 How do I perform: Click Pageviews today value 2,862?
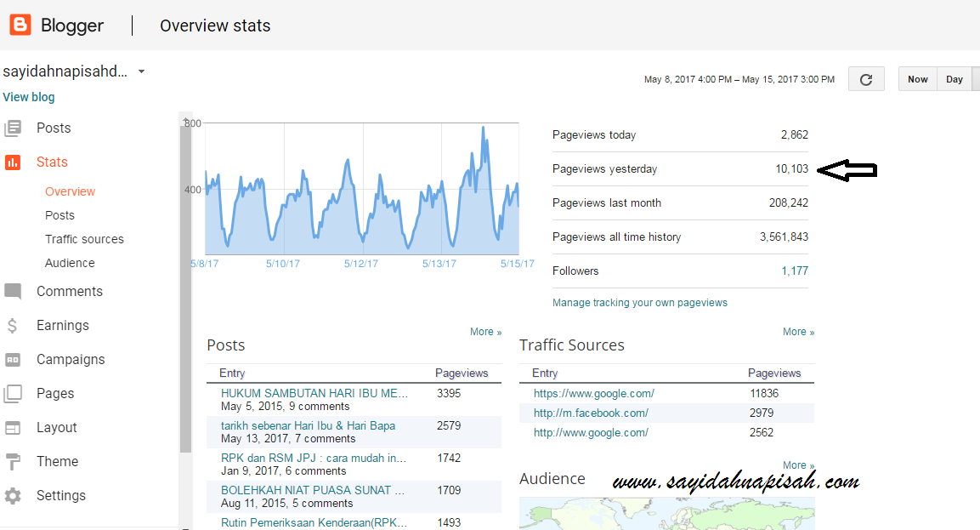pos(795,134)
